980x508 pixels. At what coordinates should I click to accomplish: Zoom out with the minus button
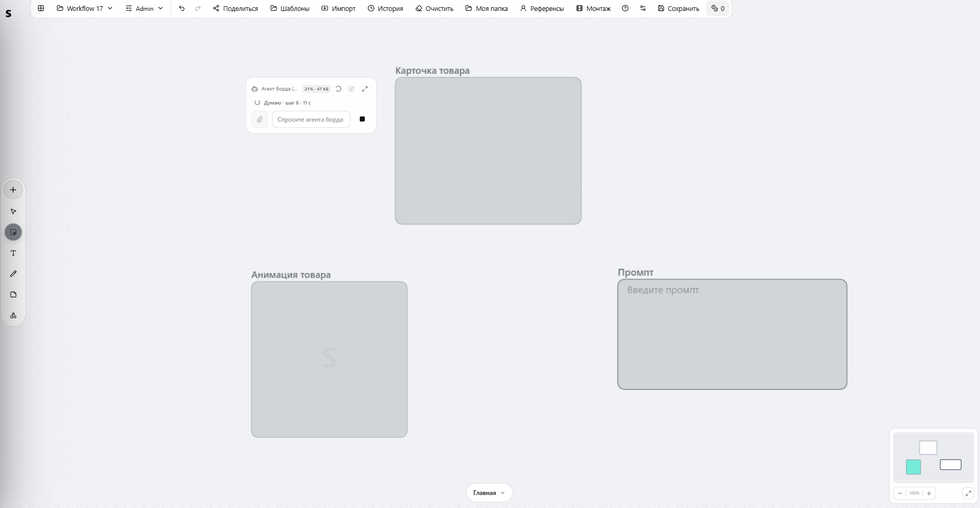900,493
